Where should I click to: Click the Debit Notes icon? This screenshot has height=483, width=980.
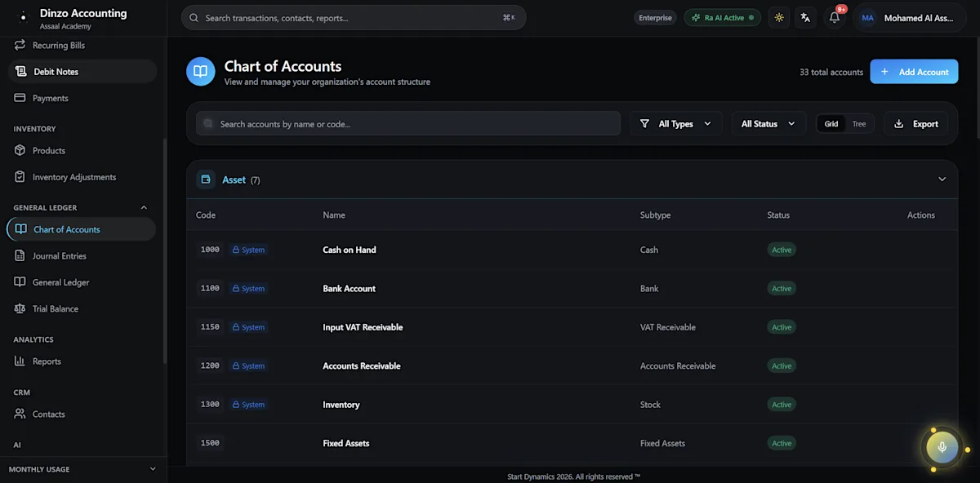coord(21,72)
